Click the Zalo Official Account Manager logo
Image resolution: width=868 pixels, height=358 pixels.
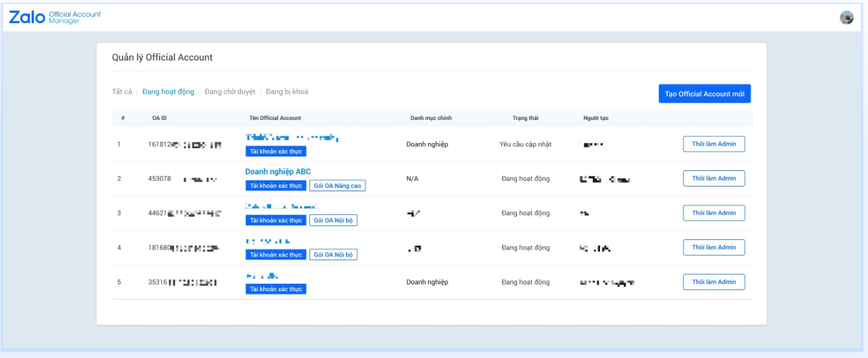(55, 18)
